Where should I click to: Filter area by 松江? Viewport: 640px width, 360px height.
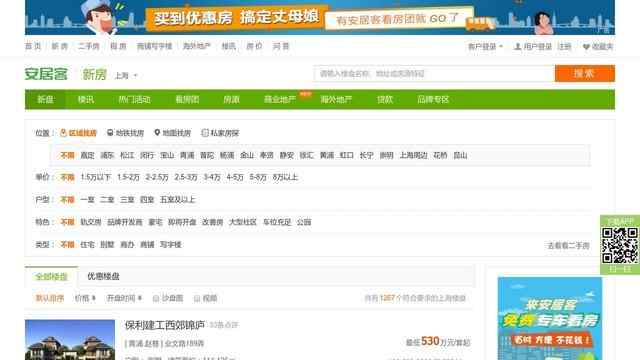pos(127,155)
